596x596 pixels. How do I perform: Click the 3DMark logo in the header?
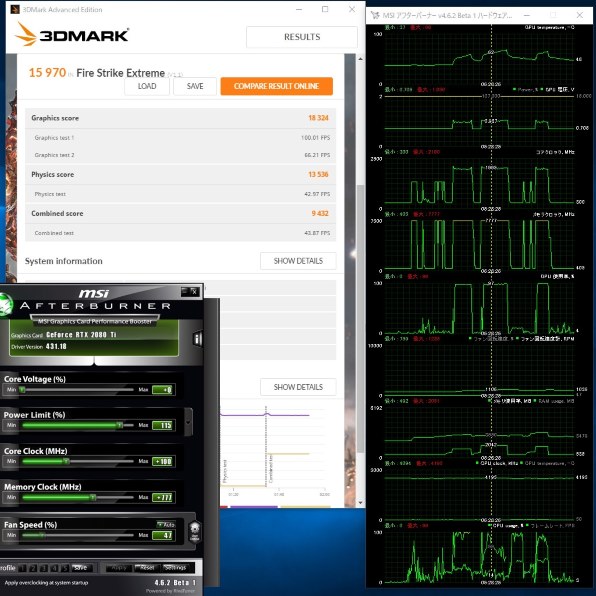[x=72, y=35]
